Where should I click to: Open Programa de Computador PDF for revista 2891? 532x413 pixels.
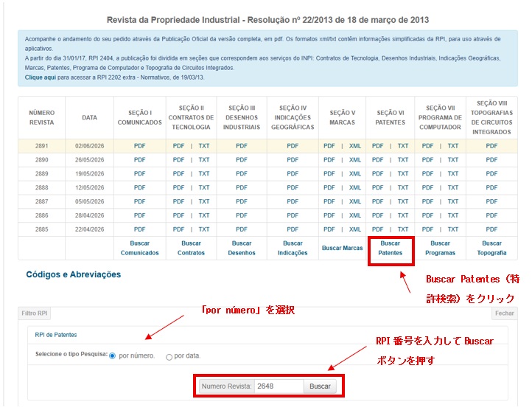click(427, 146)
